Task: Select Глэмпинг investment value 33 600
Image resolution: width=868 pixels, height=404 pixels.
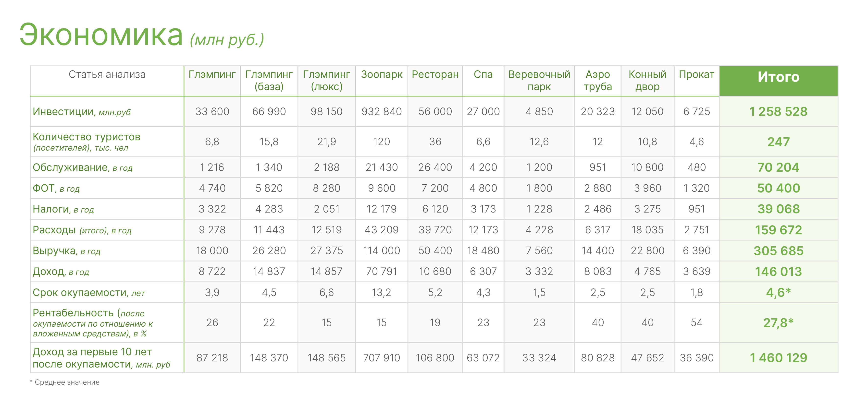Action: pyautogui.click(x=212, y=111)
